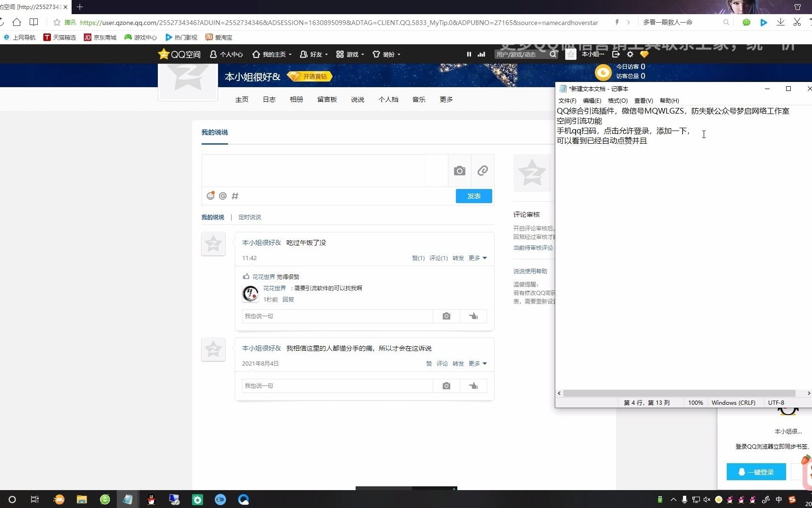Click the Qzone 用户/游戏/动态 search field
Viewport: 812px width, 508px height.
point(521,54)
